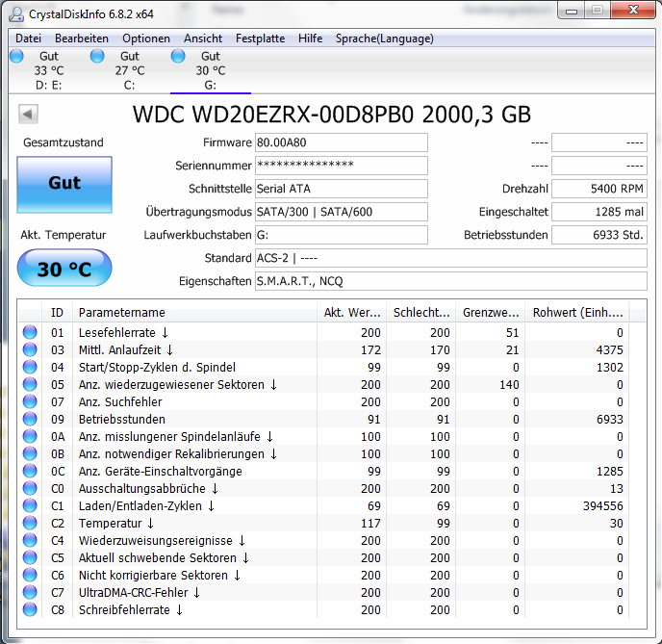Click status orb for Wiederzuweisungsereignisse row

[x=30, y=540]
